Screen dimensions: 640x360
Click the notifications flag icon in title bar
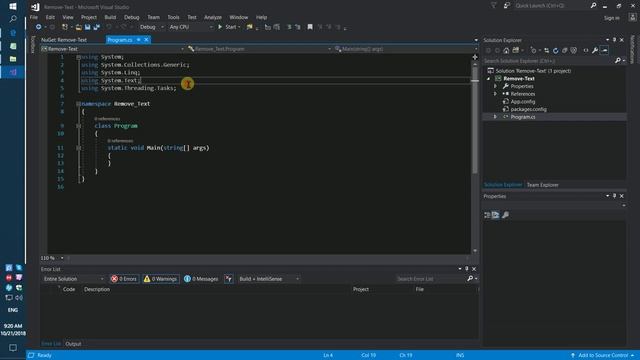pyautogui.click(x=493, y=5)
